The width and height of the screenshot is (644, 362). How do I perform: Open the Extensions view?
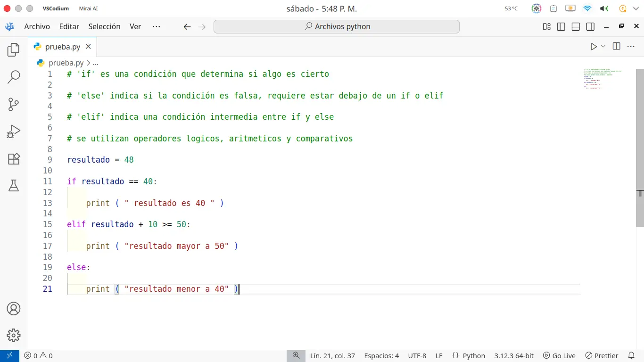(x=14, y=159)
